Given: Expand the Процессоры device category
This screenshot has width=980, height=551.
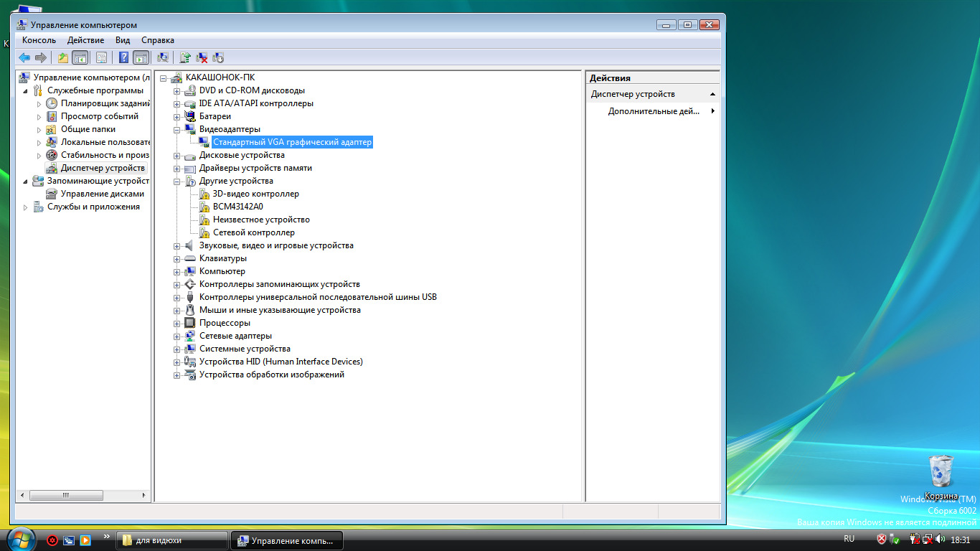Looking at the screenshot, I should coord(177,324).
